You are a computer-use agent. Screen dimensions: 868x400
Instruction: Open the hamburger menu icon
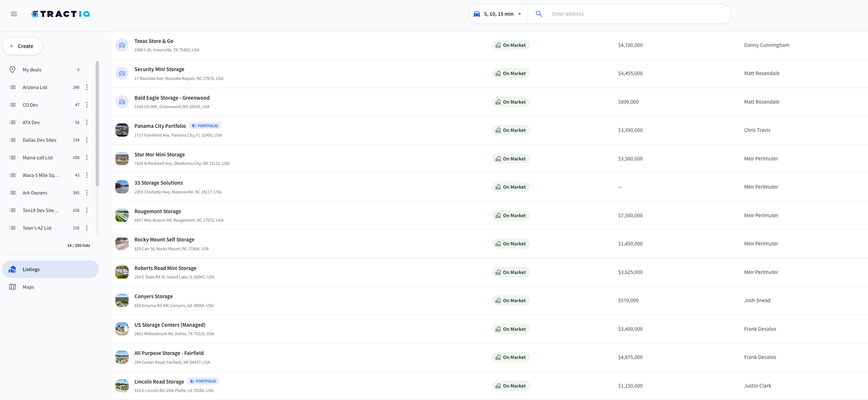click(x=14, y=14)
